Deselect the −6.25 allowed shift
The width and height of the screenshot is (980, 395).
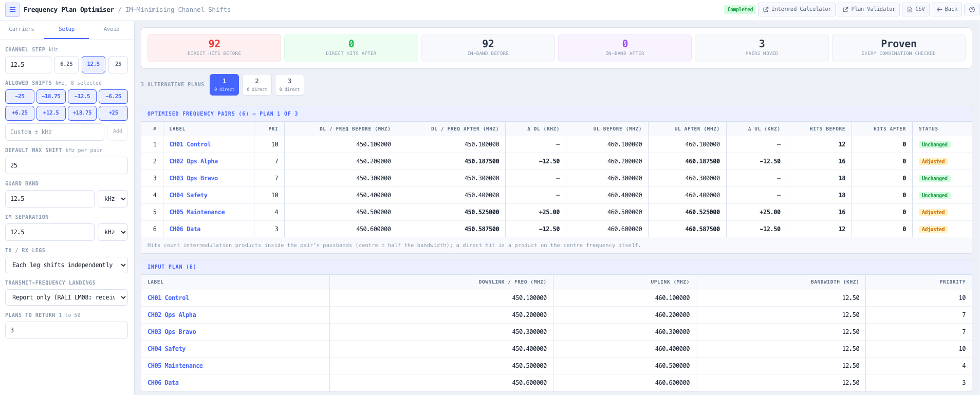coord(113,96)
